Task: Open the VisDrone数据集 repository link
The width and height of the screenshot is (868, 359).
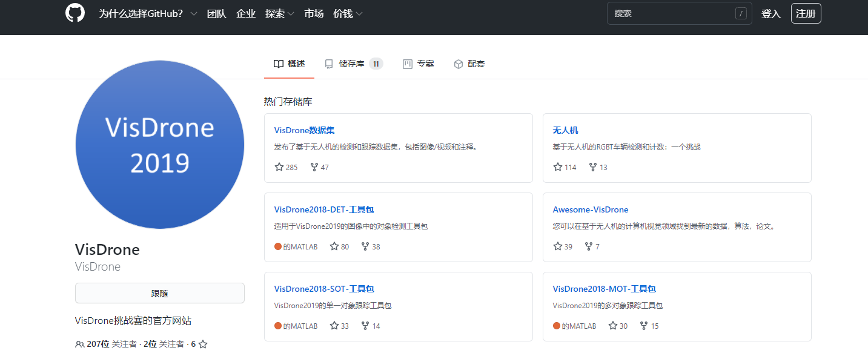Action: tap(304, 130)
